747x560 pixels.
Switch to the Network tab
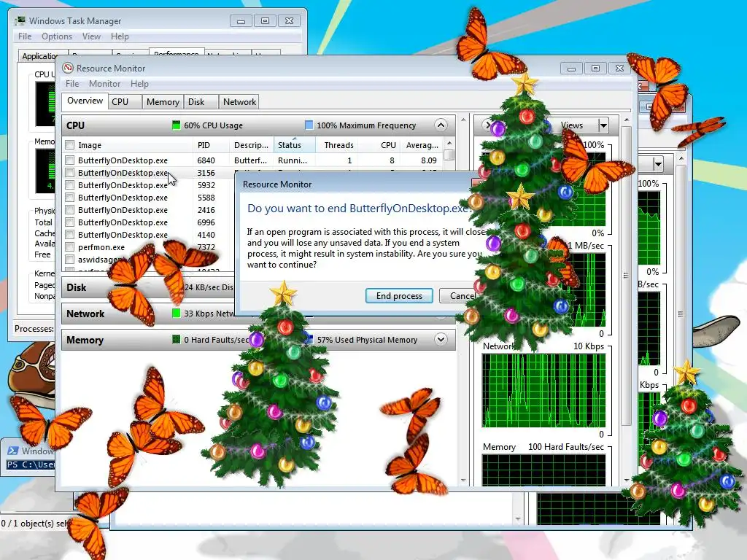tap(239, 102)
